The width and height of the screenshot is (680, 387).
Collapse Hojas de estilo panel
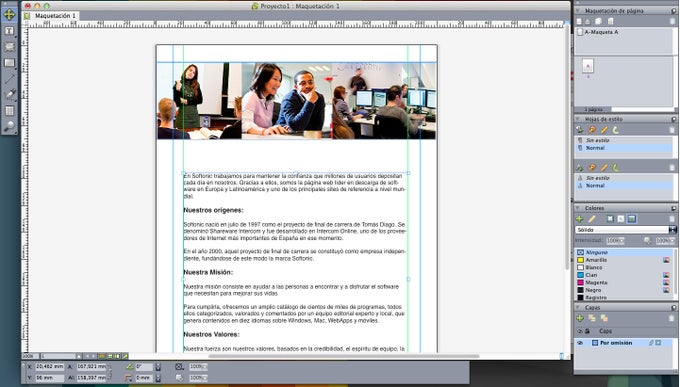(x=578, y=119)
